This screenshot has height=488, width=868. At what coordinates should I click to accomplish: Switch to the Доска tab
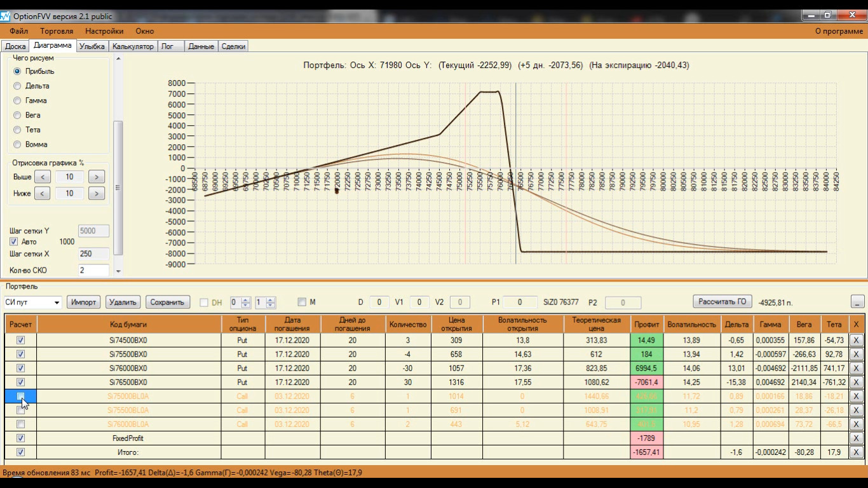pyautogui.click(x=15, y=46)
